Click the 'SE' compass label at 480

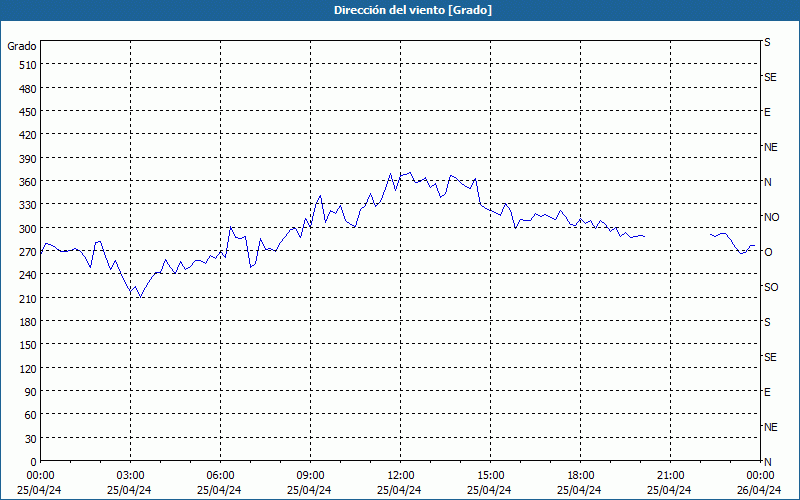tap(770, 78)
